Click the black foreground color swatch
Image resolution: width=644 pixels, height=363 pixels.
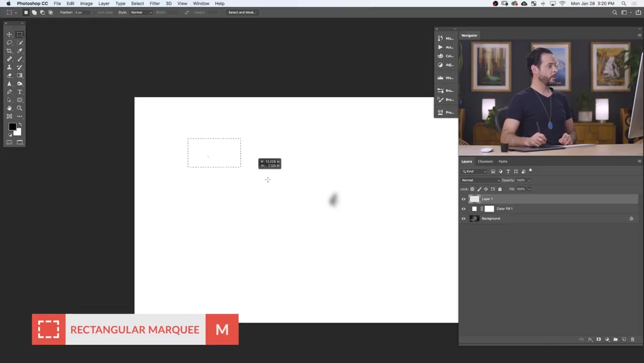pyautogui.click(x=12, y=127)
